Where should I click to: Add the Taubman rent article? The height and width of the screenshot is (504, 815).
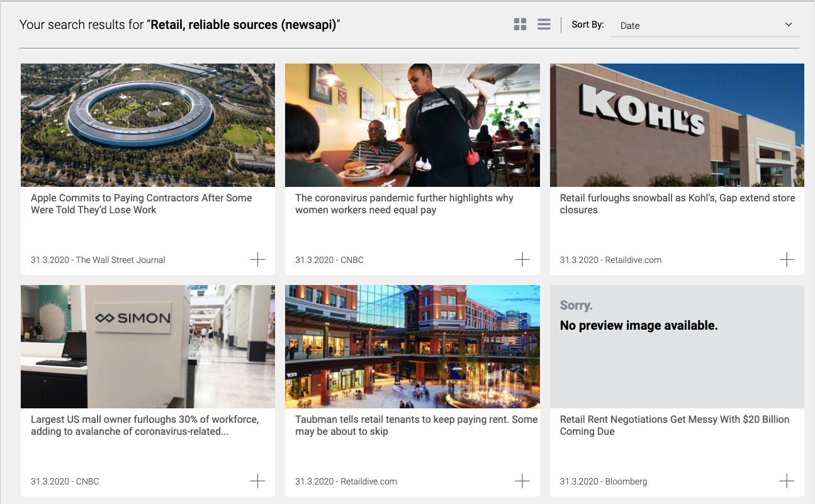[522, 481]
